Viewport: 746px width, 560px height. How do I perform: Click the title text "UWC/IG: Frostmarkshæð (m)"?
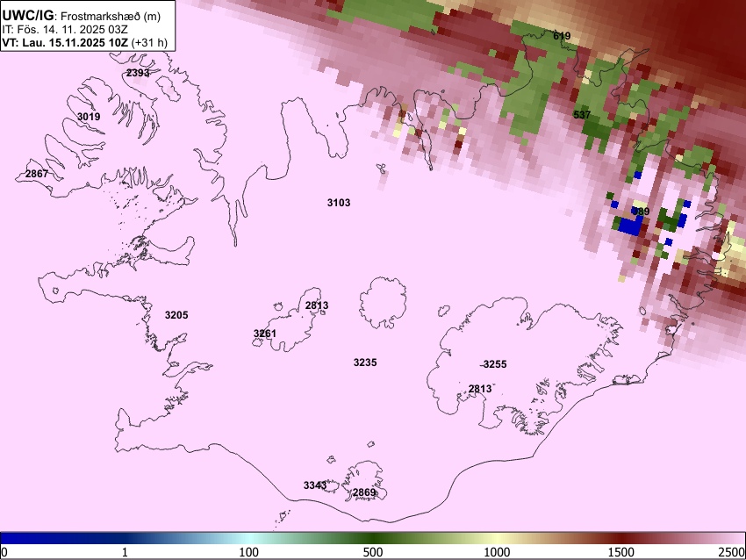click(82, 16)
